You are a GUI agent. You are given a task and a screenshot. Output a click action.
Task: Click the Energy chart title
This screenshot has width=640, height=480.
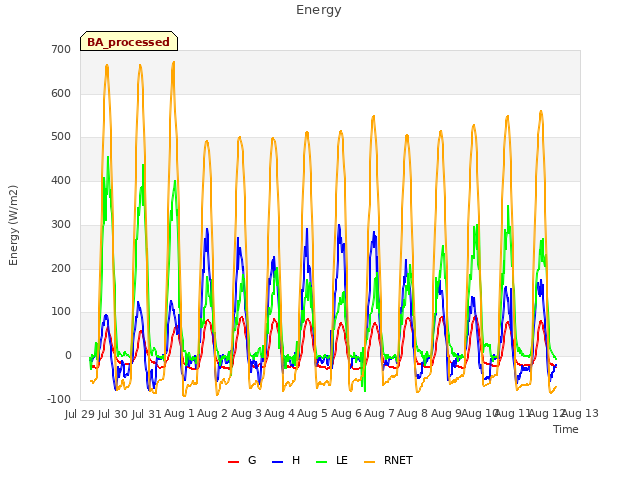318,10
